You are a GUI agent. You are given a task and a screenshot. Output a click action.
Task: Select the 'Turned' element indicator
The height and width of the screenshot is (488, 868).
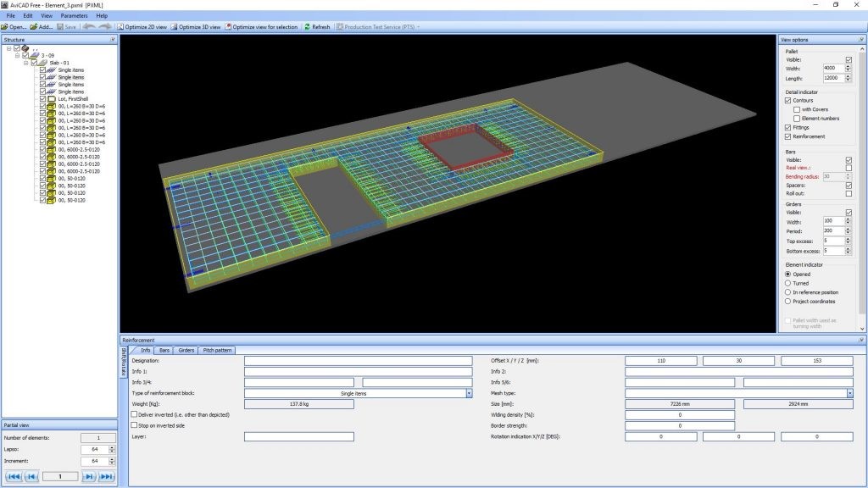(788, 283)
